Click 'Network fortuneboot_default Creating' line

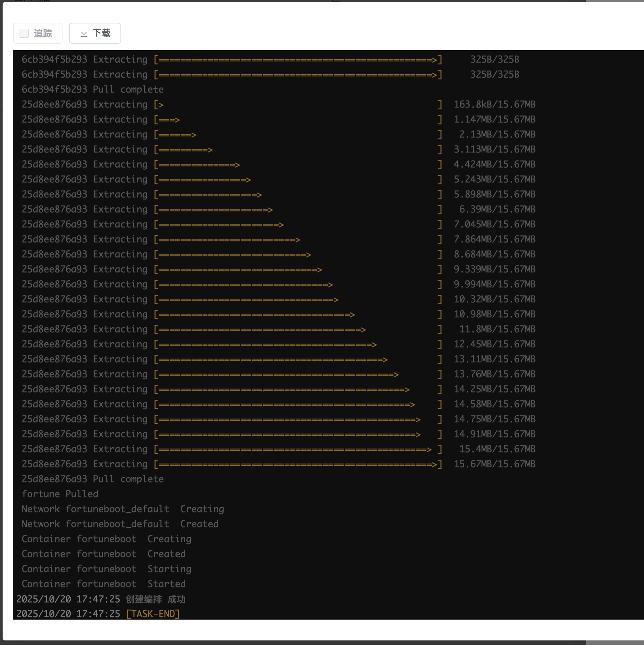(123, 509)
